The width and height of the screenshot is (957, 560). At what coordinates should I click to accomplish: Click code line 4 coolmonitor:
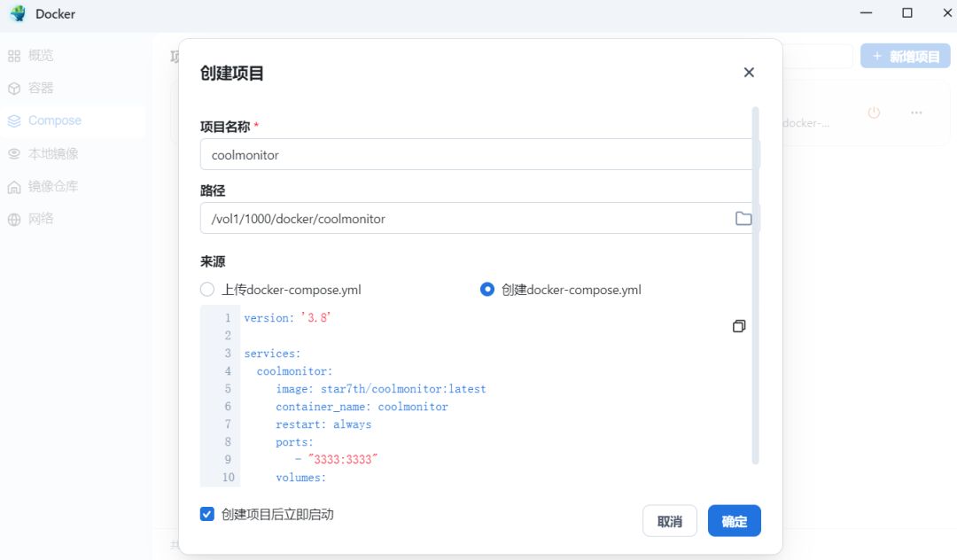(295, 371)
